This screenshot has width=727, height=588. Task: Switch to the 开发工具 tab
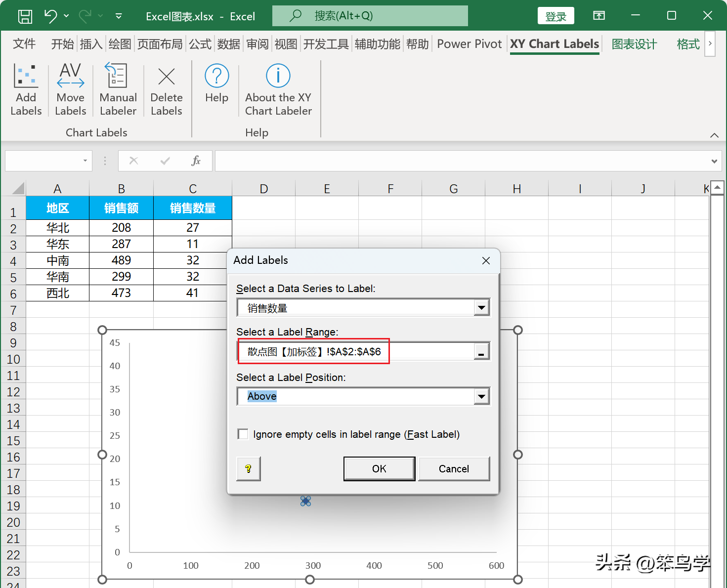[326, 44]
